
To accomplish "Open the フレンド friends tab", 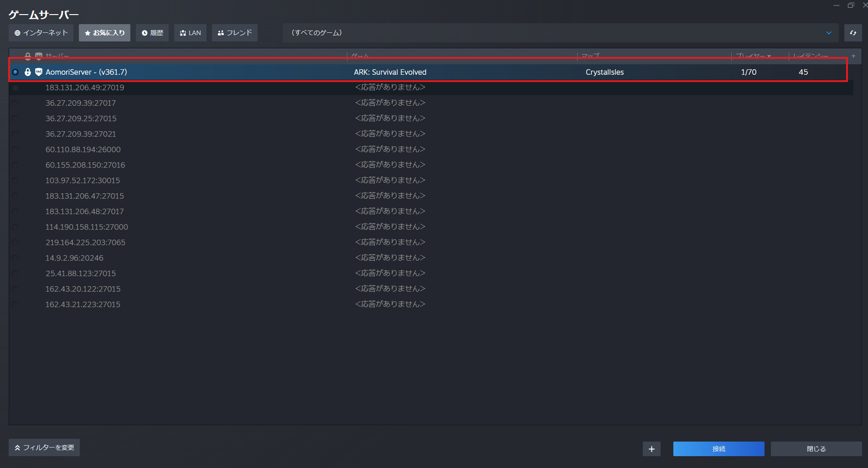I will click(x=234, y=33).
